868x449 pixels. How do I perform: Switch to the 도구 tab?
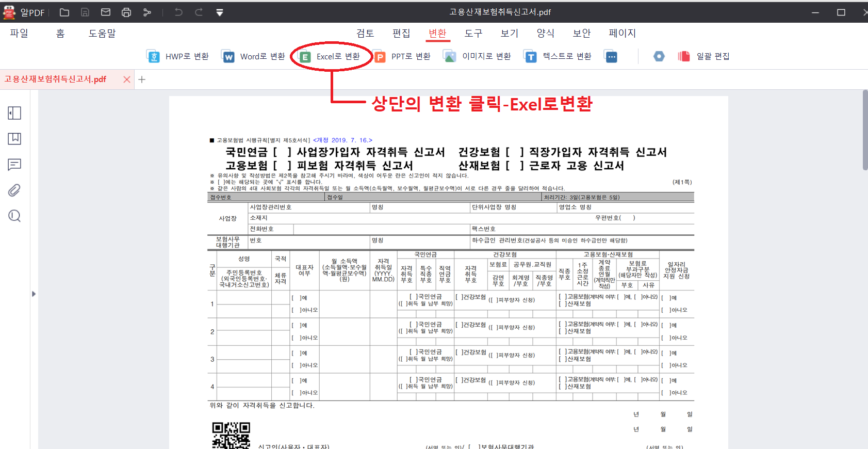[x=473, y=34]
